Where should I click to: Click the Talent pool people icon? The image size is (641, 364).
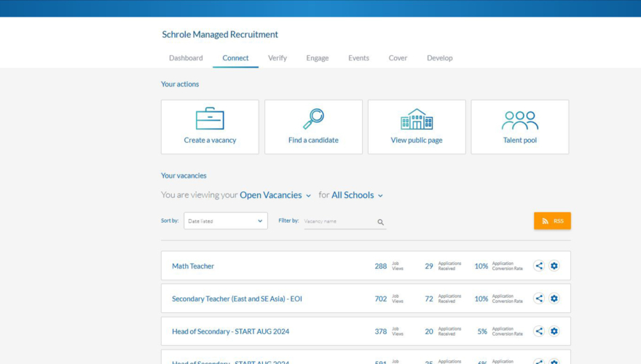click(x=520, y=119)
